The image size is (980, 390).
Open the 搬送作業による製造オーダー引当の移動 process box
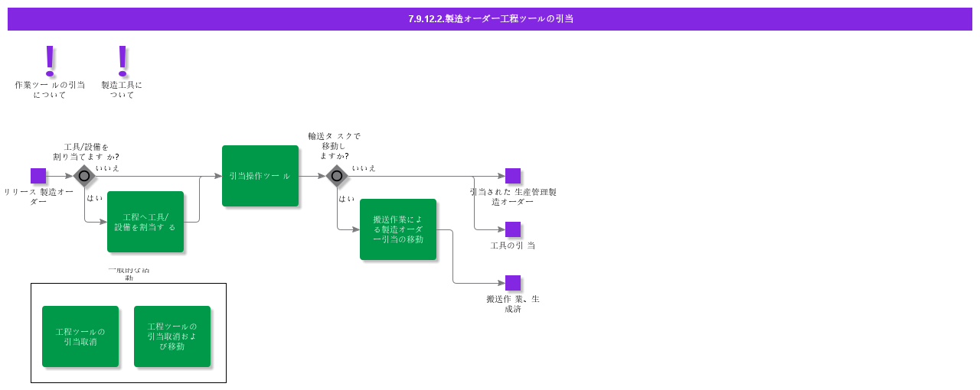coord(398,229)
